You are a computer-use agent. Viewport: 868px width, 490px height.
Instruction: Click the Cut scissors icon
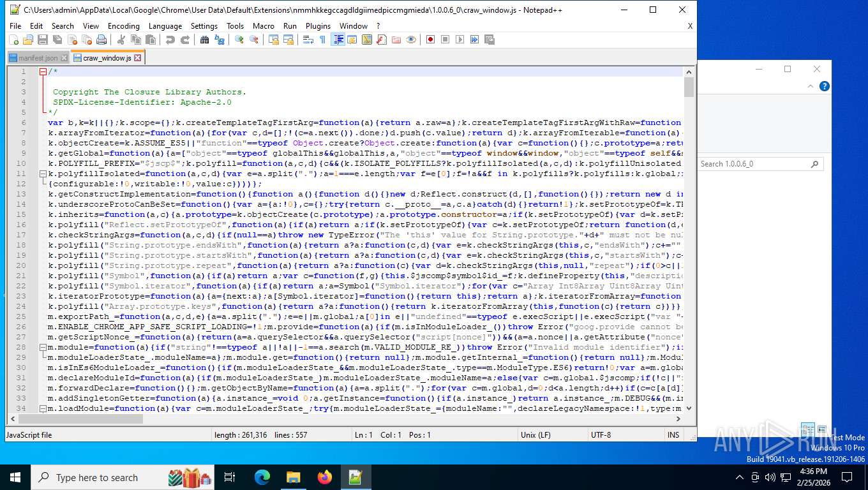pyautogui.click(x=121, y=40)
